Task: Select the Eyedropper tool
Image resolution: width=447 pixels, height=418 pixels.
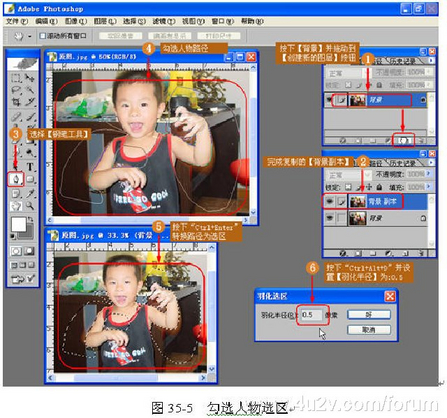Action: (30, 193)
